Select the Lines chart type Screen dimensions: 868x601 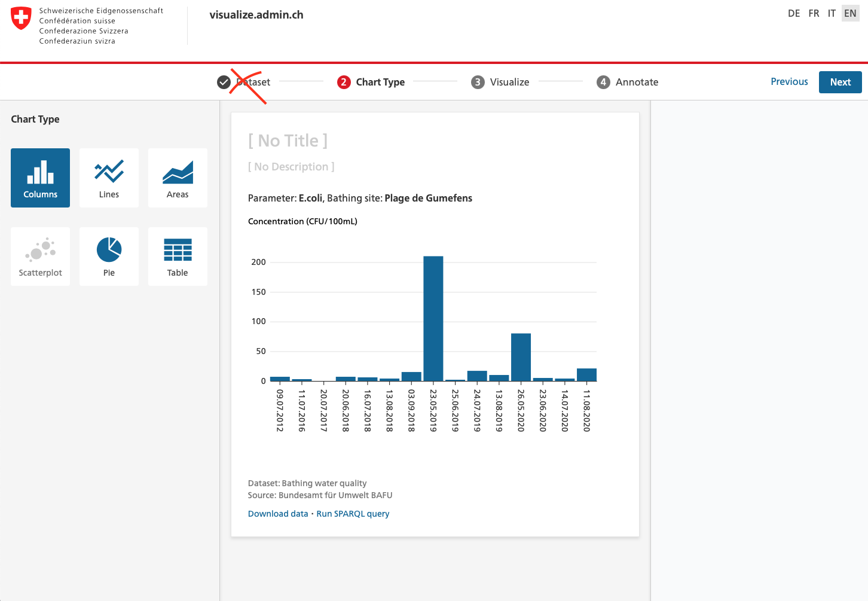[x=109, y=178]
